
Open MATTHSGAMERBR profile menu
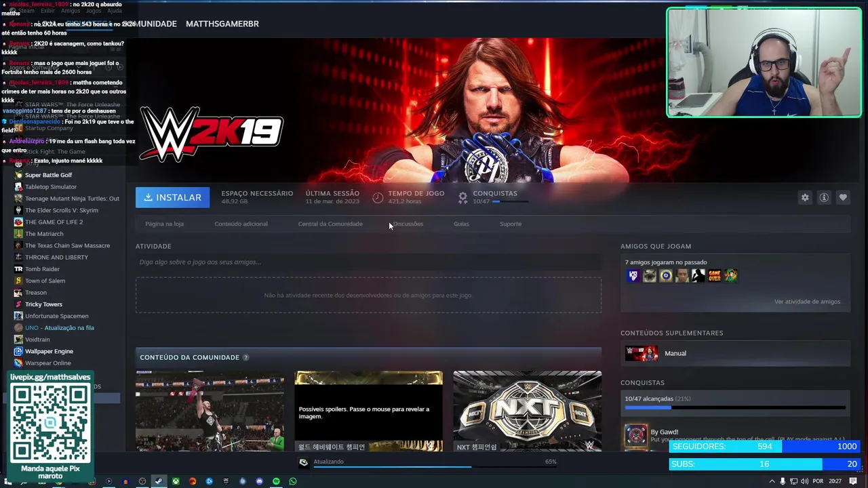coord(222,24)
